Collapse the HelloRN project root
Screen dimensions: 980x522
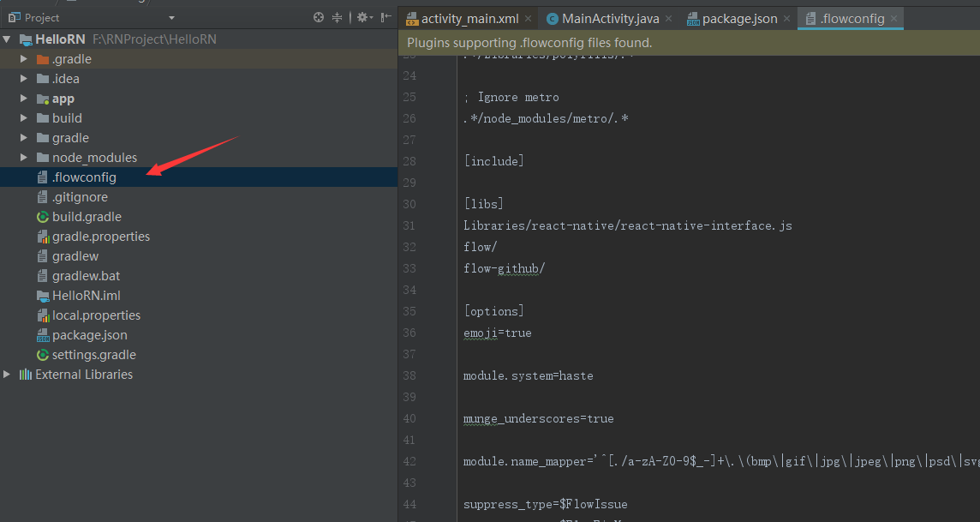7,39
